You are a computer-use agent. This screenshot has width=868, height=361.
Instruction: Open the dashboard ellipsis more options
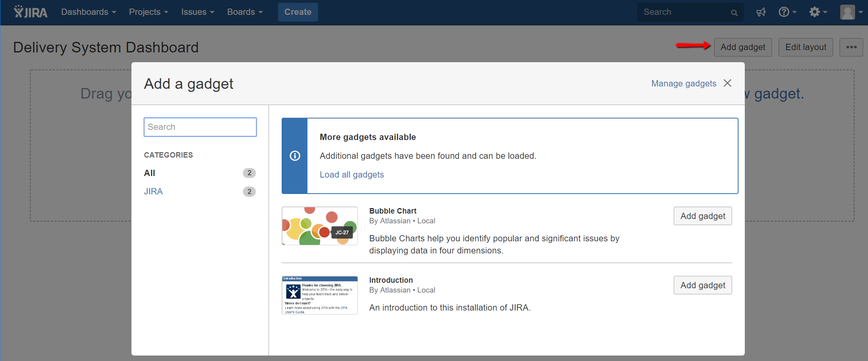[851, 47]
